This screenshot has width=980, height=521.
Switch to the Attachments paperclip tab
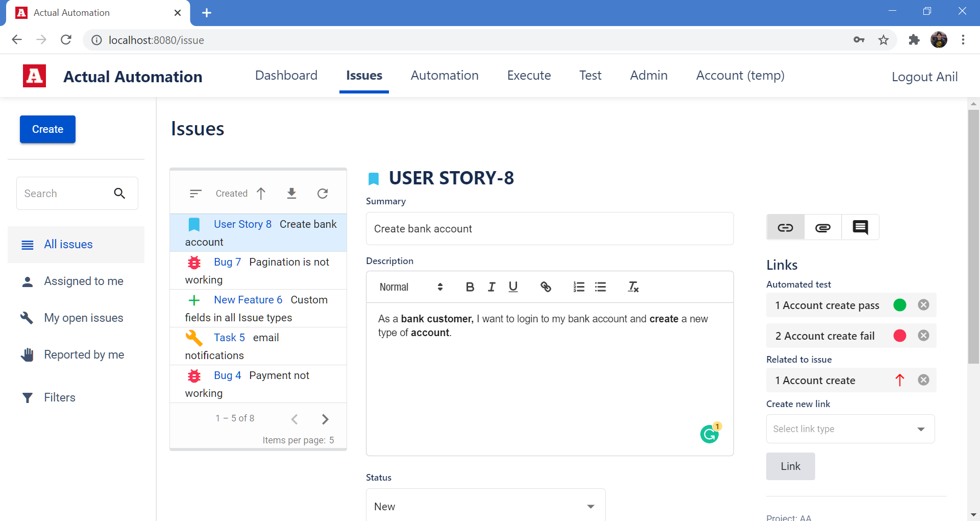[823, 227]
